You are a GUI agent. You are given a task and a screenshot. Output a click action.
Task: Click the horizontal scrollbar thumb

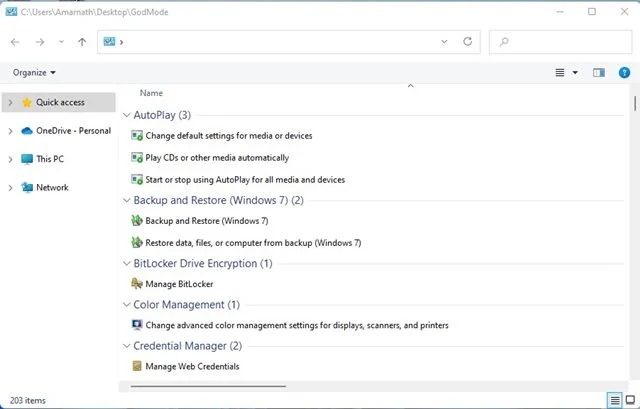pyautogui.click(x=209, y=386)
